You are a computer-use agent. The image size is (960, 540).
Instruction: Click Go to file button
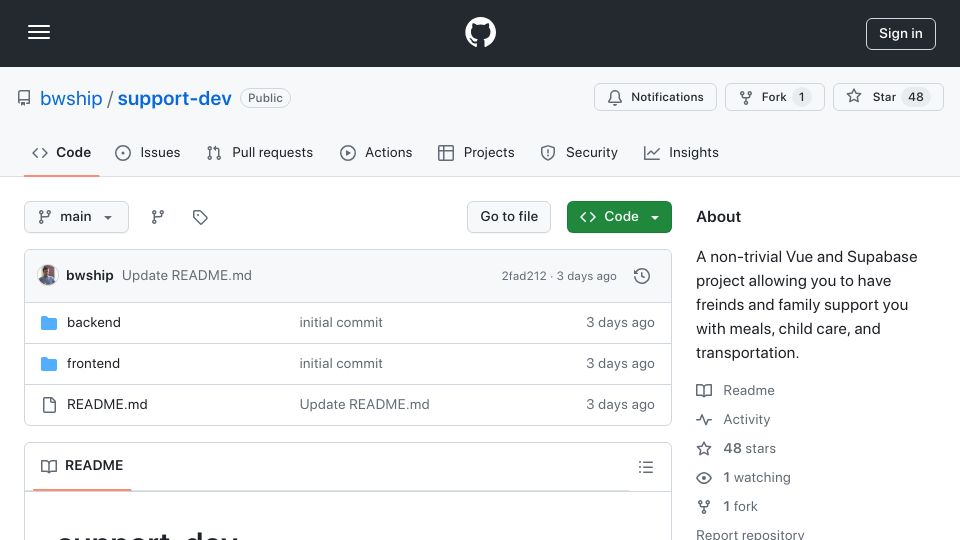tap(509, 217)
